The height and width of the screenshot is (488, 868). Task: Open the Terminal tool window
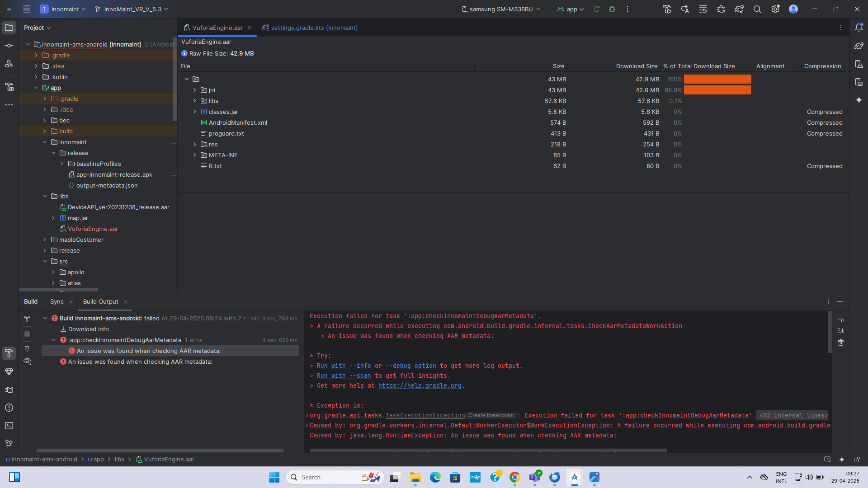(x=9, y=426)
